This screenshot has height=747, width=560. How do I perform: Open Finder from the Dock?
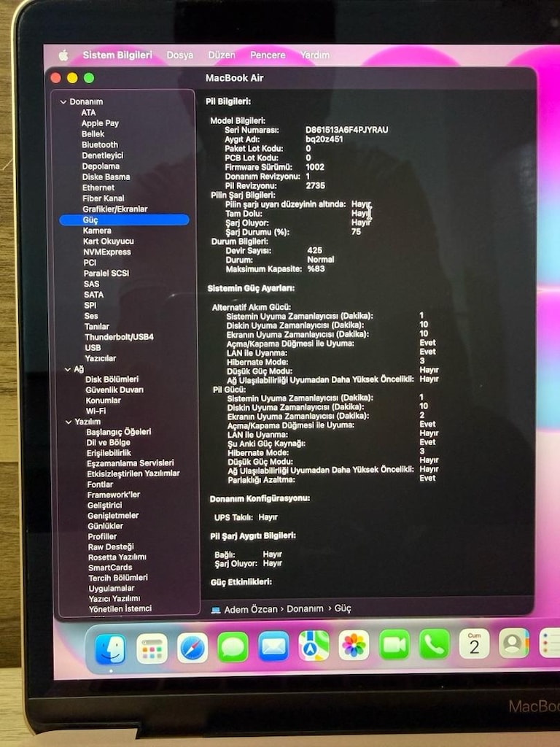111,649
